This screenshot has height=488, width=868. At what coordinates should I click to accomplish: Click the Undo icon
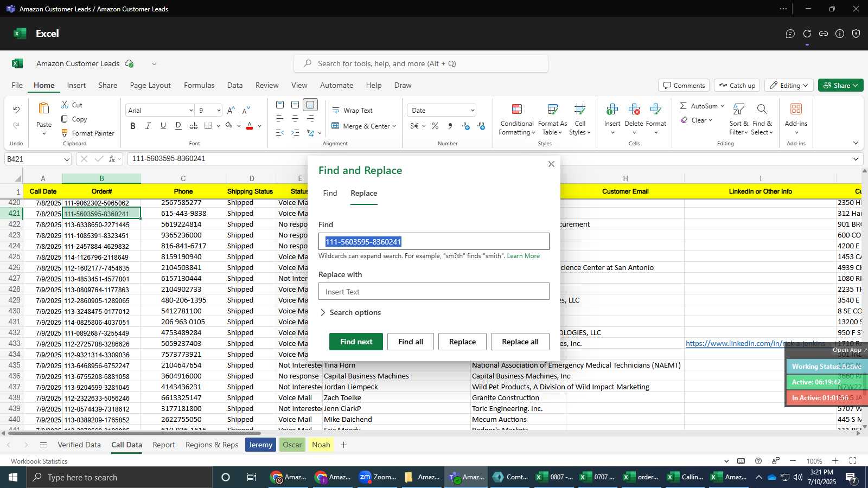click(x=16, y=110)
